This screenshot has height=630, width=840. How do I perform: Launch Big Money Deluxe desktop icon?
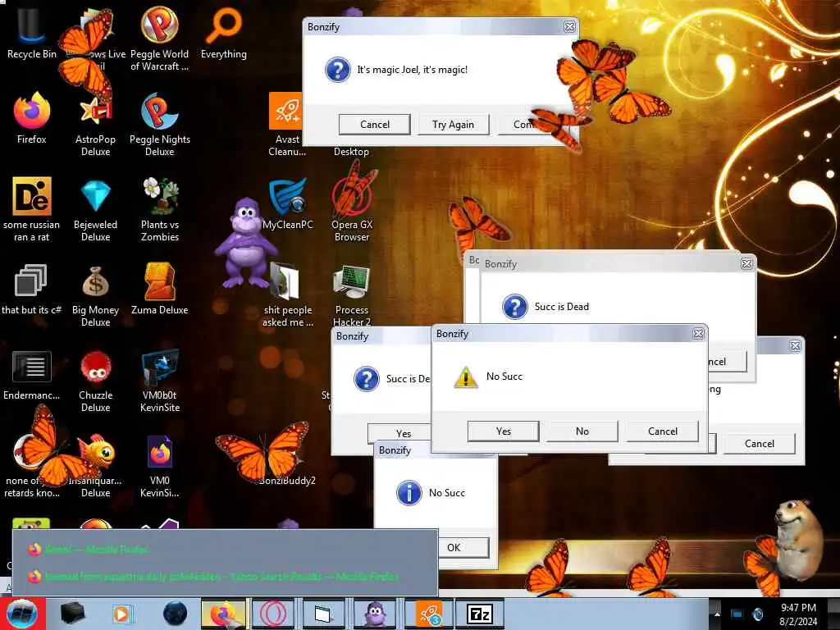(95, 294)
